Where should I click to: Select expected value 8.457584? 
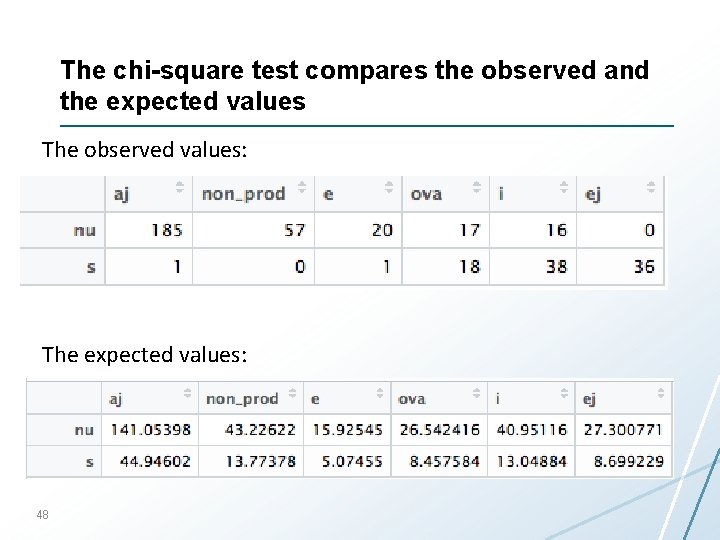[x=444, y=461]
